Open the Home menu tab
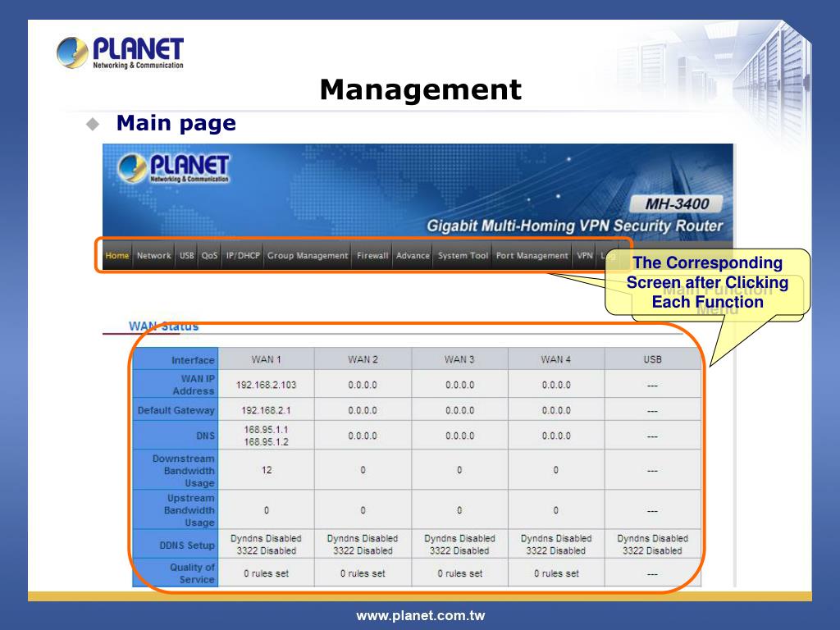Viewport: 840px width, 630px height. click(116, 256)
